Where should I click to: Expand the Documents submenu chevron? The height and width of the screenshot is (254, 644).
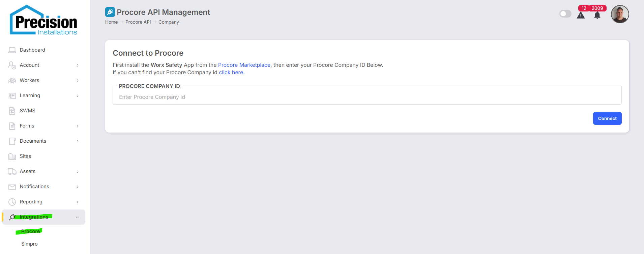click(78, 141)
